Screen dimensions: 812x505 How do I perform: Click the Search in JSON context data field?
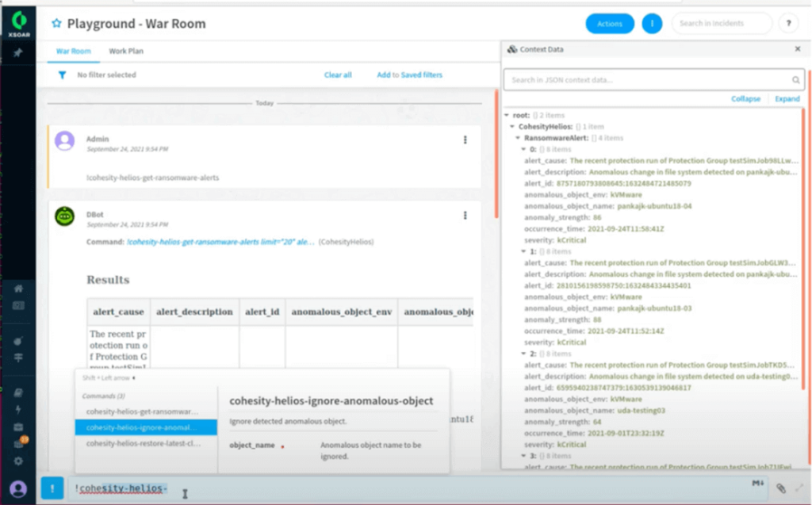click(648, 80)
